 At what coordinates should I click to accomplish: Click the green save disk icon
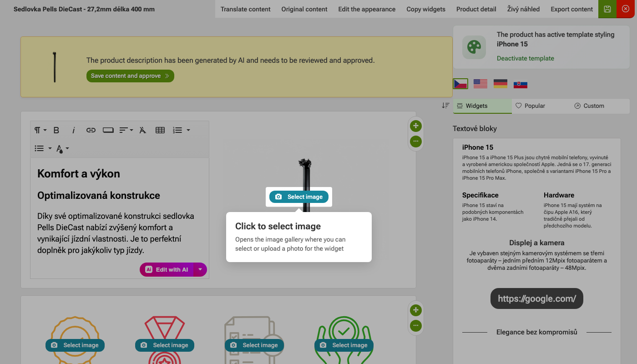pos(607,9)
